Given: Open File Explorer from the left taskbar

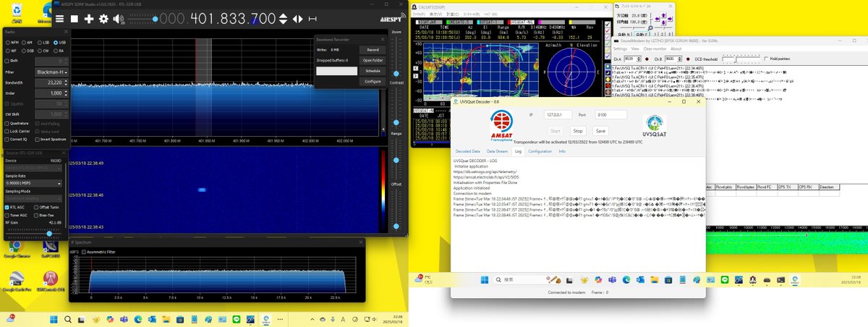Looking at the screenshot, I should point(166,319).
